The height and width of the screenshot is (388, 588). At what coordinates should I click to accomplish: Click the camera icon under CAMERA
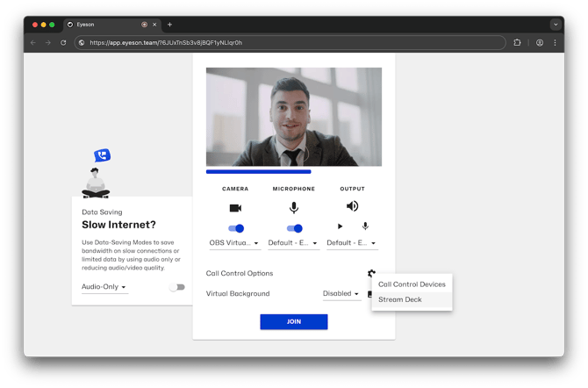point(235,208)
